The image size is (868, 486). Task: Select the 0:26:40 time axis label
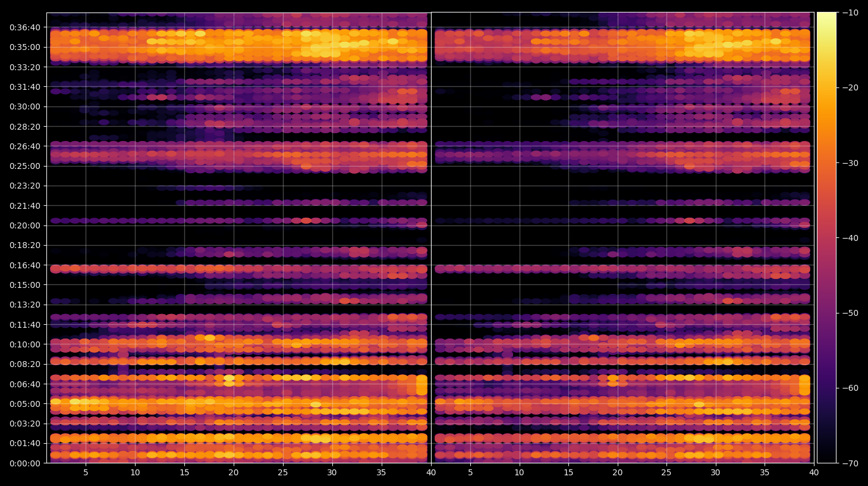pos(25,146)
